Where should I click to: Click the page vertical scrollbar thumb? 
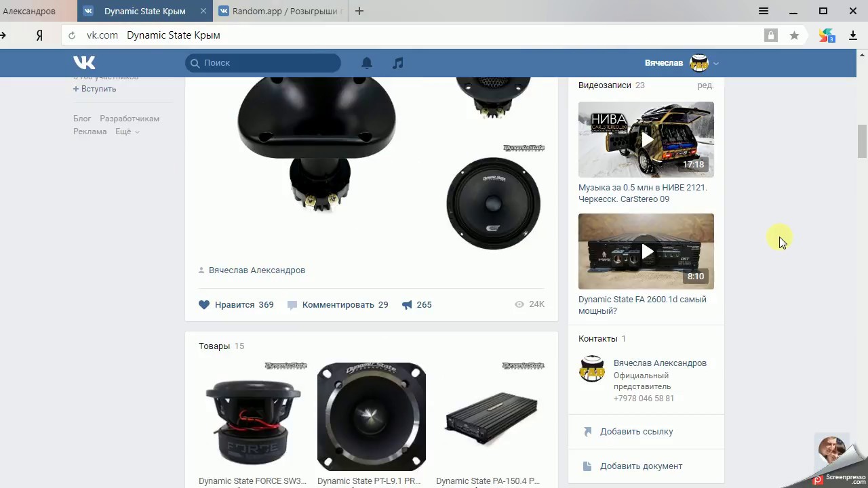[x=862, y=141]
